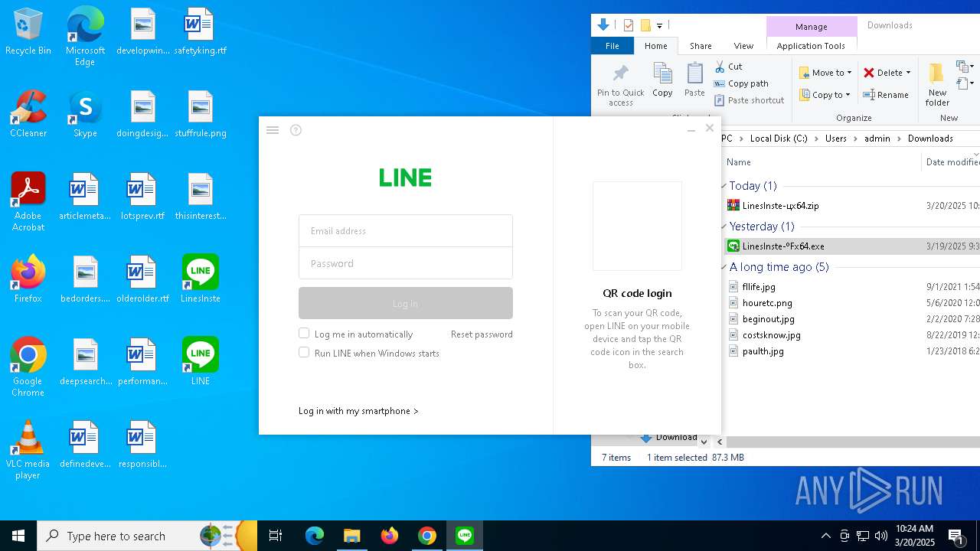This screenshot has width=980, height=551.
Task: Click the gray Log in button
Action: point(406,303)
